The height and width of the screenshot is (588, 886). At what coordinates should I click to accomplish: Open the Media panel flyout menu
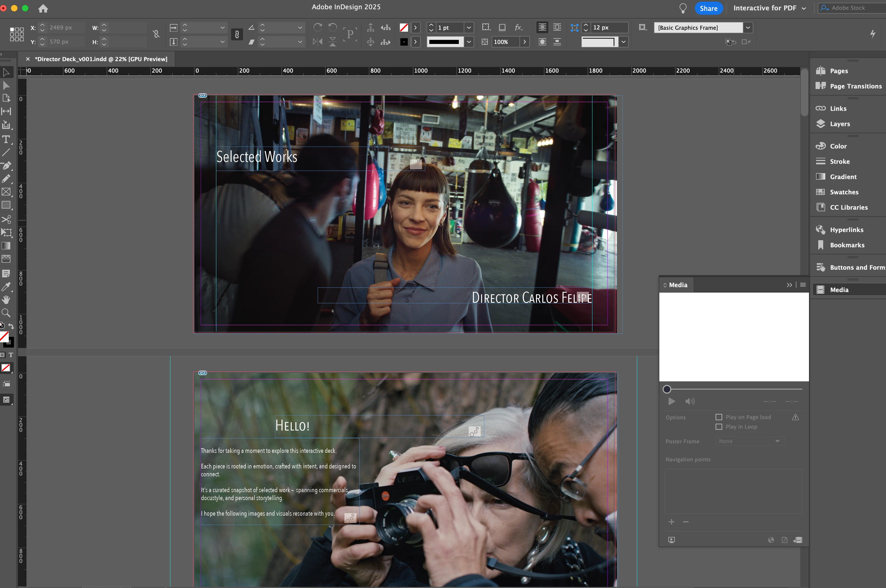tap(803, 285)
